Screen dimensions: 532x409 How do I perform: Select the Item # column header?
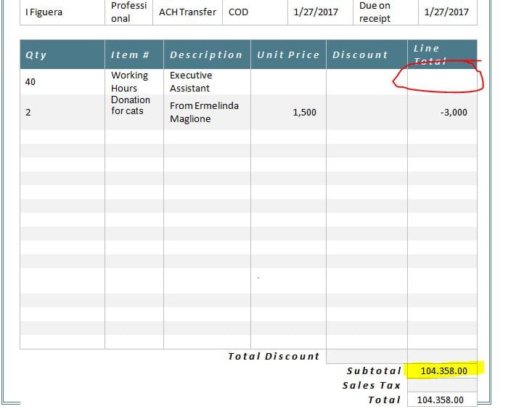pos(134,54)
